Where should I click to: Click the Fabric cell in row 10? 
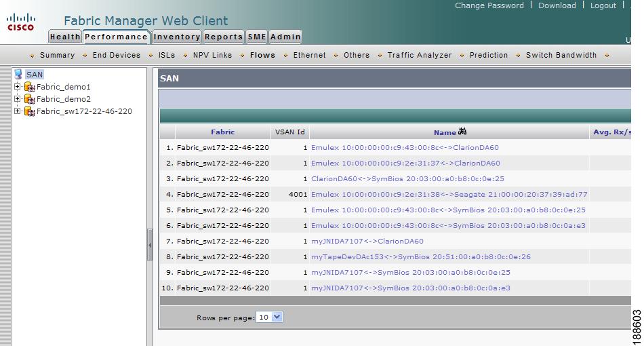tap(223, 288)
